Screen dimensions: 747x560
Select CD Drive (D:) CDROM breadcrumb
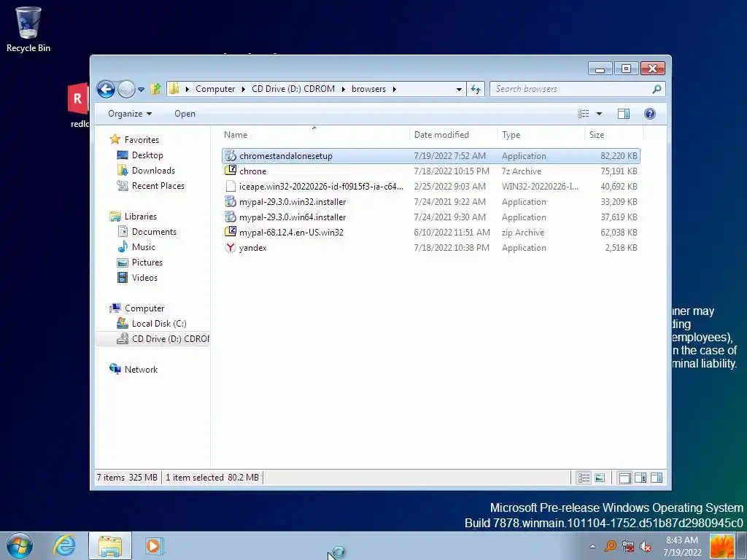click(x=293, y=89)
